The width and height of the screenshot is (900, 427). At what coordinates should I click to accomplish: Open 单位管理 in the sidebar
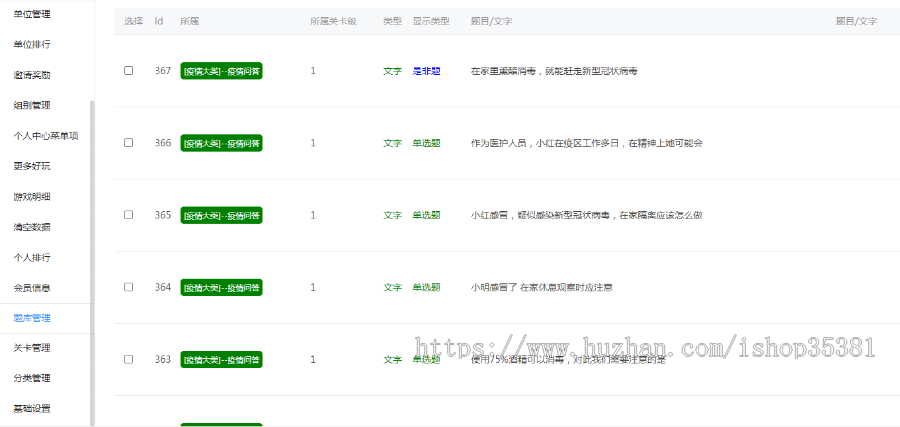point(32,14)
